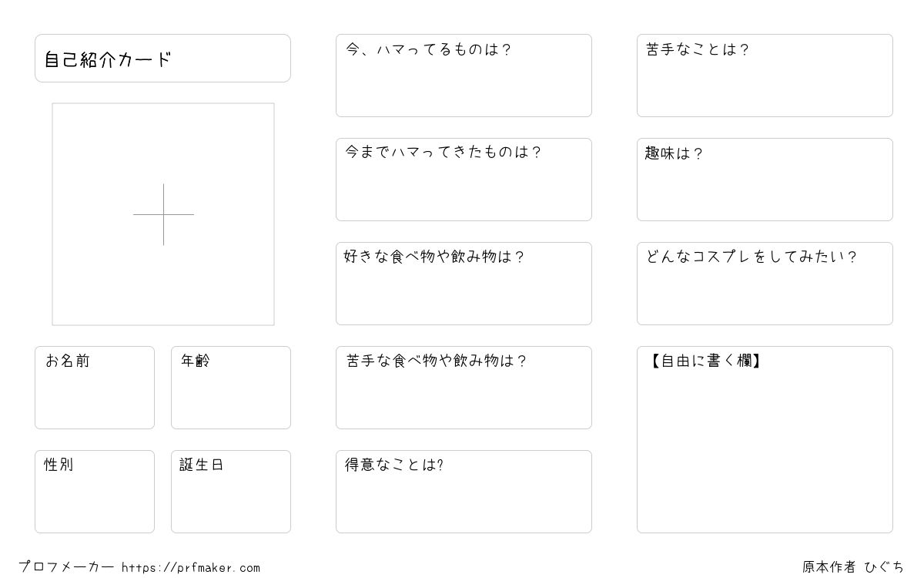Click the 得意なことは? answer box
This screenshot has width=924, height=578.
[464, 492]
